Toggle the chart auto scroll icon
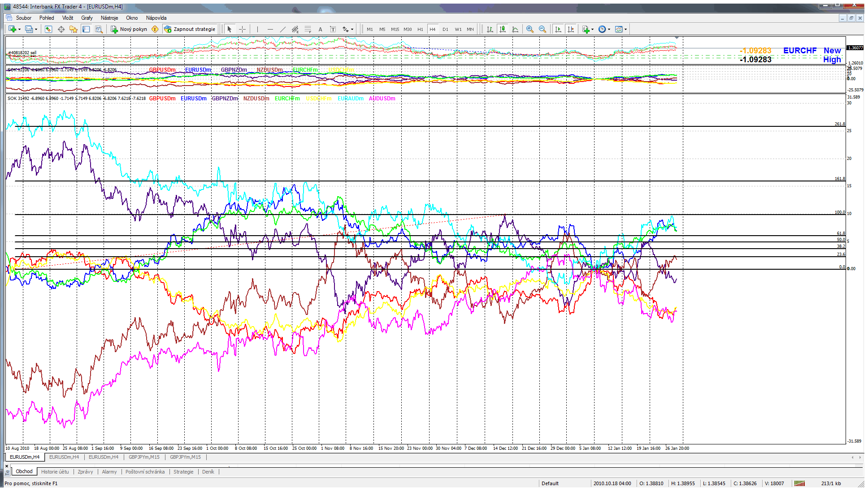 pyautogui.click(x=558, y=29)
